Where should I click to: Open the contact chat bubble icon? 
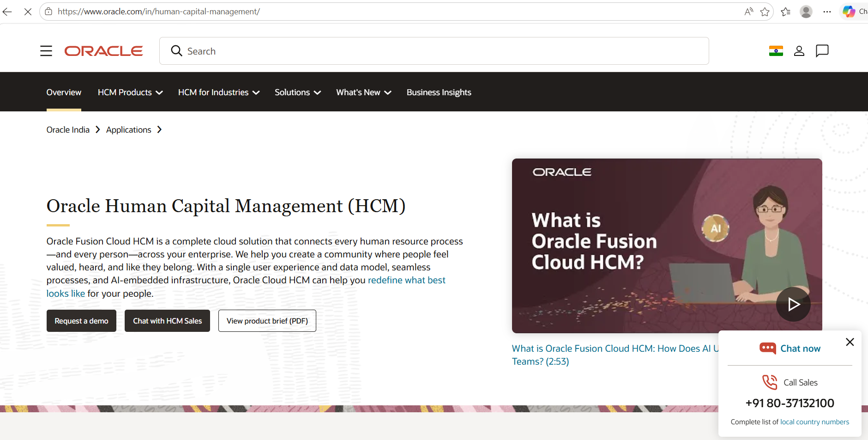pos(822,51)
